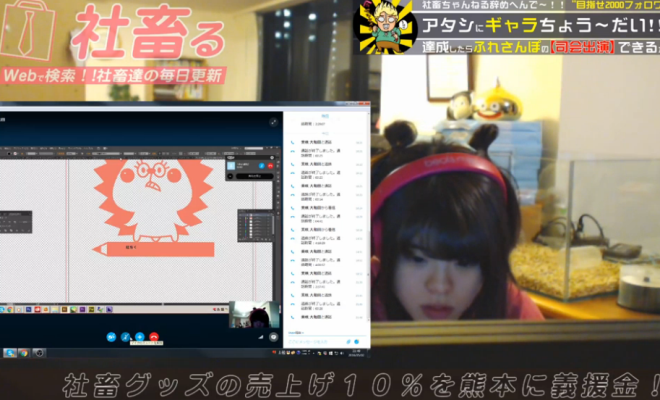
Task: Click the layers panel in shared Illustrator screen
Action: pos(254,224)
